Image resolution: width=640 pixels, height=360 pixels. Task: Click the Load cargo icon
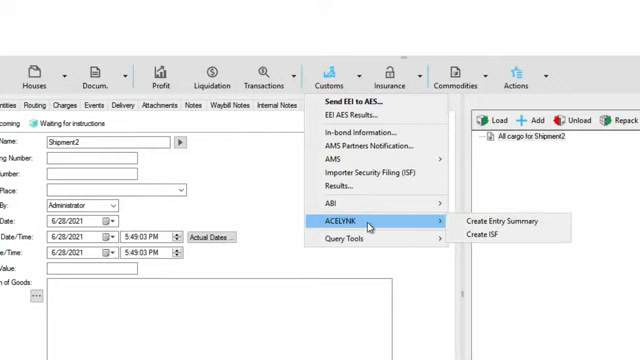(482, 120)
